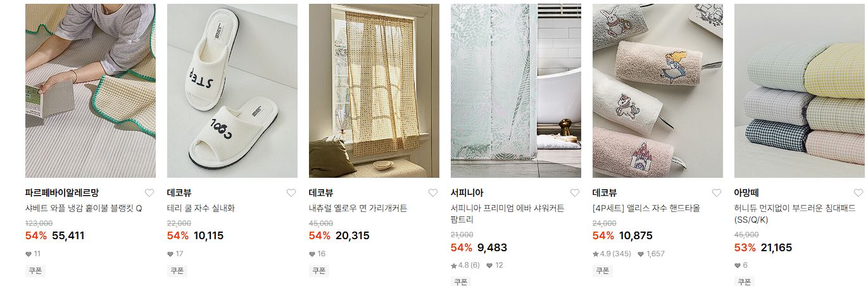Viewport: 868px width, 286px height.
Task: Click wishlist heart next to 아망떼
Action: click(859, 193)
